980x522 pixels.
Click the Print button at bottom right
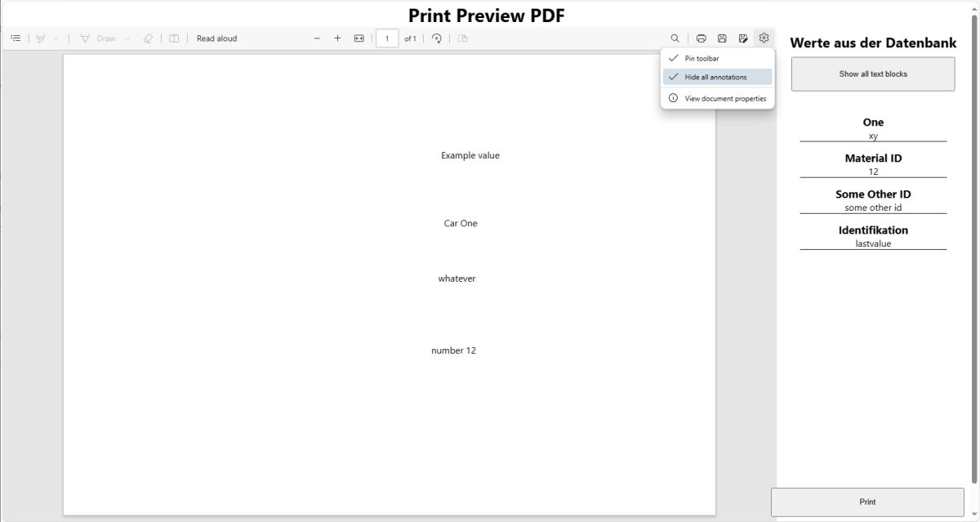coord(867,502)
